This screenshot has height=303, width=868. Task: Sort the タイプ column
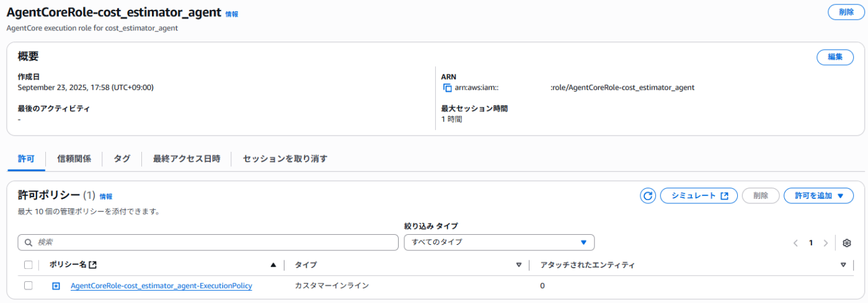519,265
